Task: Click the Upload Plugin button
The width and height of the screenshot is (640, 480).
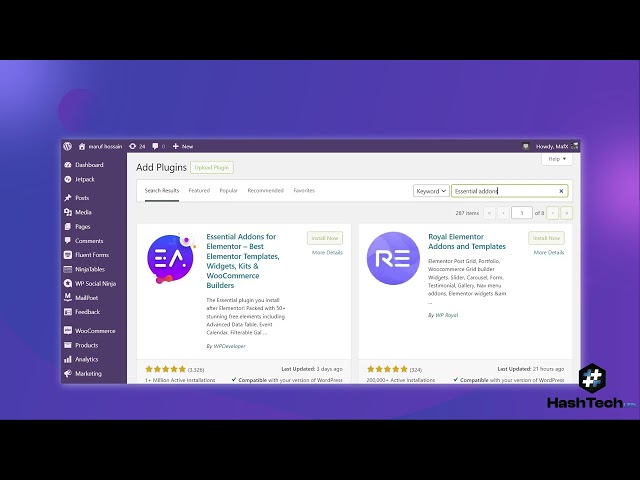Action: (x=212, y=167)
